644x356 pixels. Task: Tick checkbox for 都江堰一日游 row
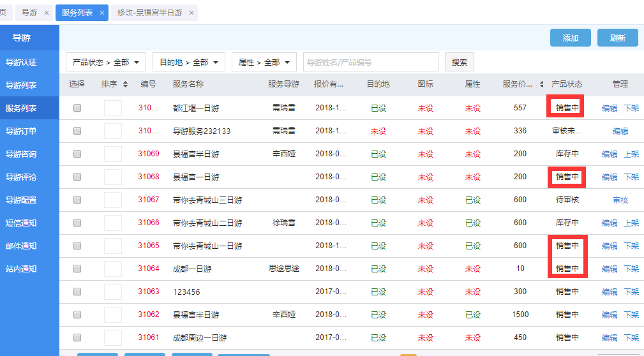[77, 108]
